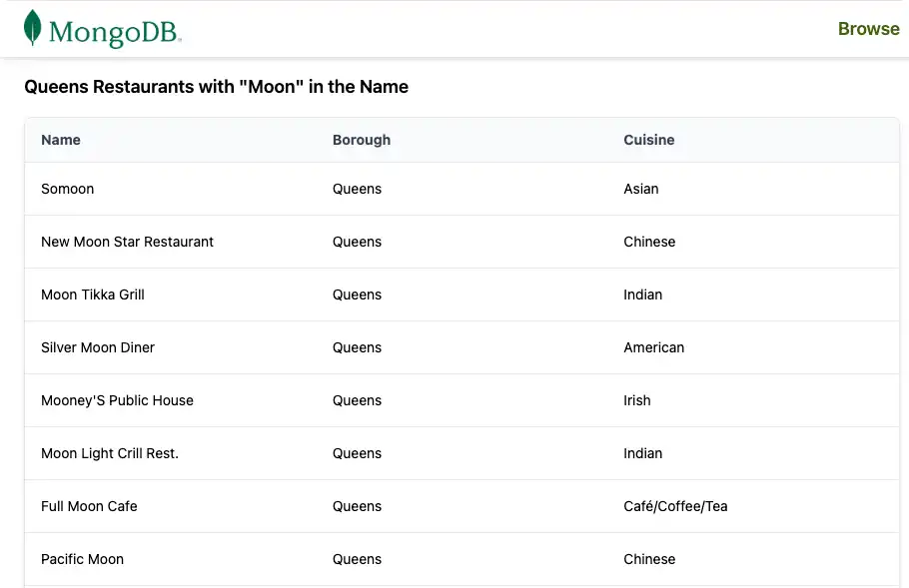The image size is (909, 588).
Task: Choose the Silver Moon Diner row
Action: [98, 347]
